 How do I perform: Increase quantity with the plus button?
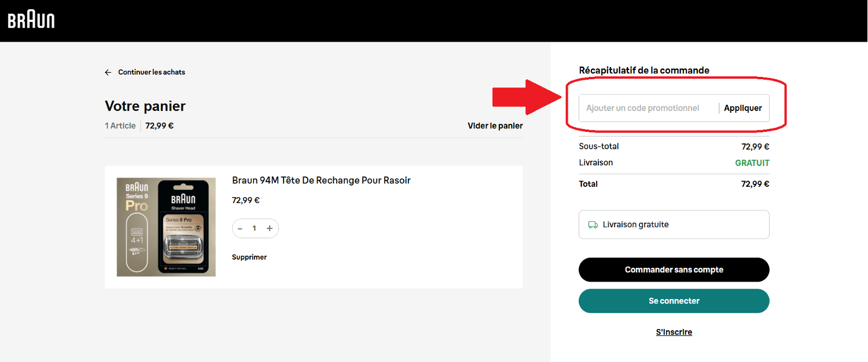270,228
